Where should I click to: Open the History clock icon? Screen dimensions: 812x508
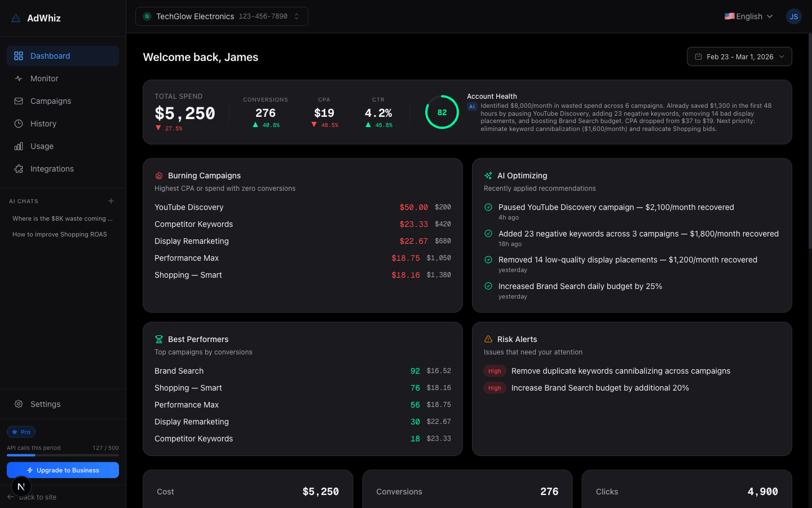click(x=19, y=124)
